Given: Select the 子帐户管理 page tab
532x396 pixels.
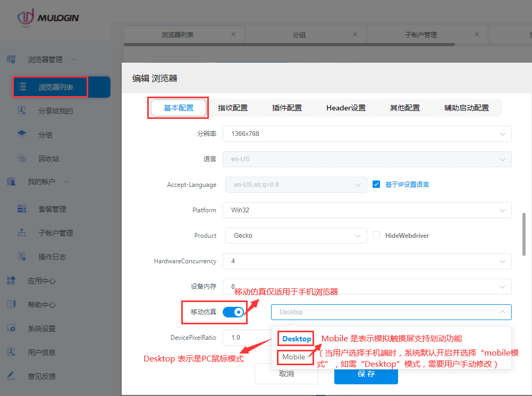Looking at the screenshot, I should 421,35.
